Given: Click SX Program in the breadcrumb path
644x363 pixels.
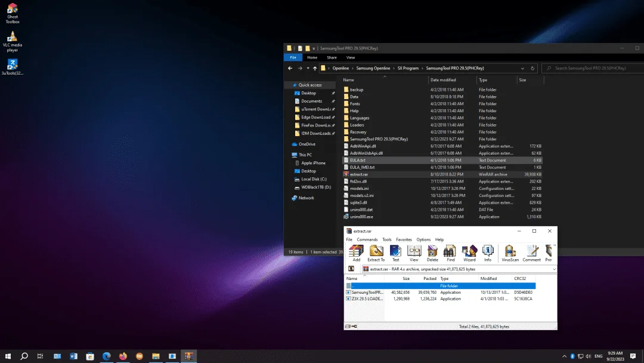Looking at the screenshot, I should click(x=408, y=68).
